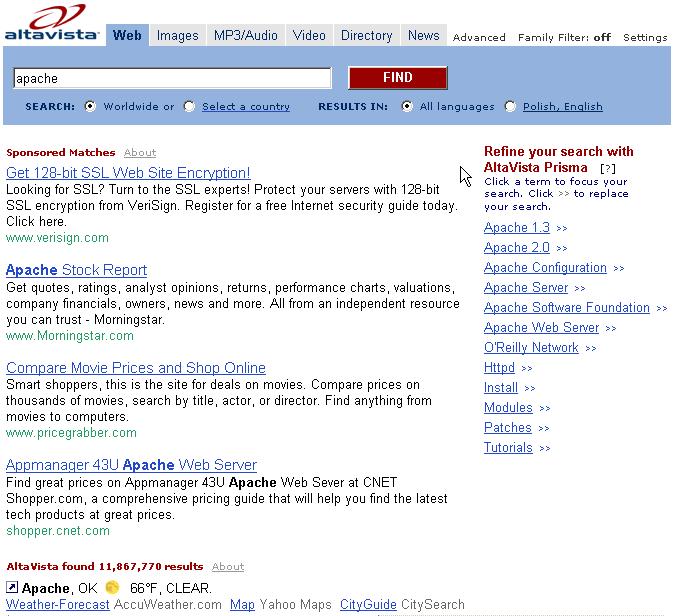This screenshot has width=673, height=616.
Task: Click the AltaVista logo
Action: point(52,23)
